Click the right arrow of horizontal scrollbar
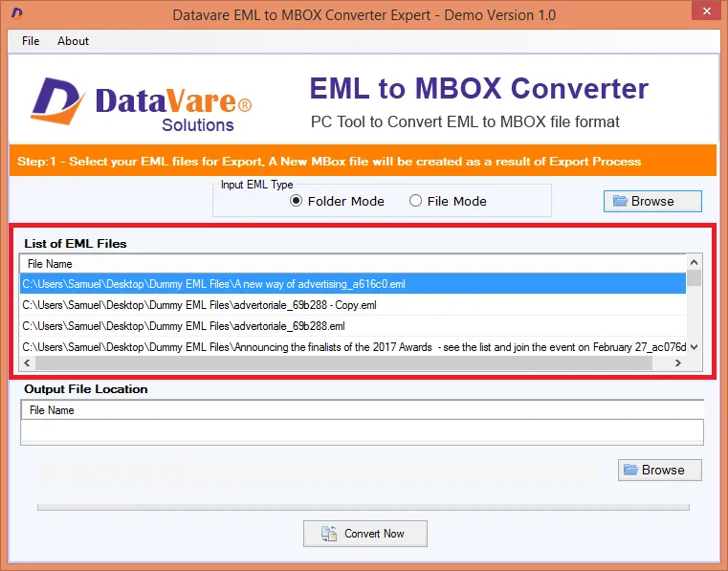Viewport: 728px width, 571px height. click(x=678, y=363)
